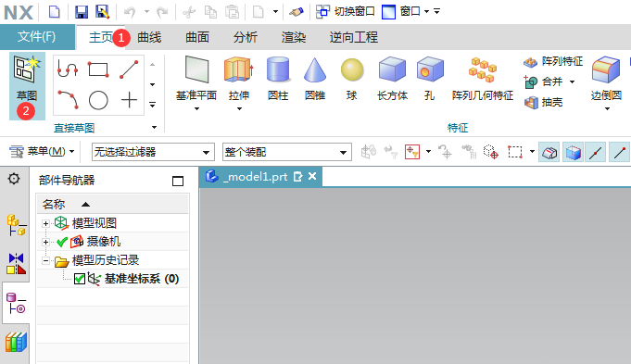Viewport: 631px width, 364px height.
Task: Click the 抽壳 shell button
Action: [543, 102]
